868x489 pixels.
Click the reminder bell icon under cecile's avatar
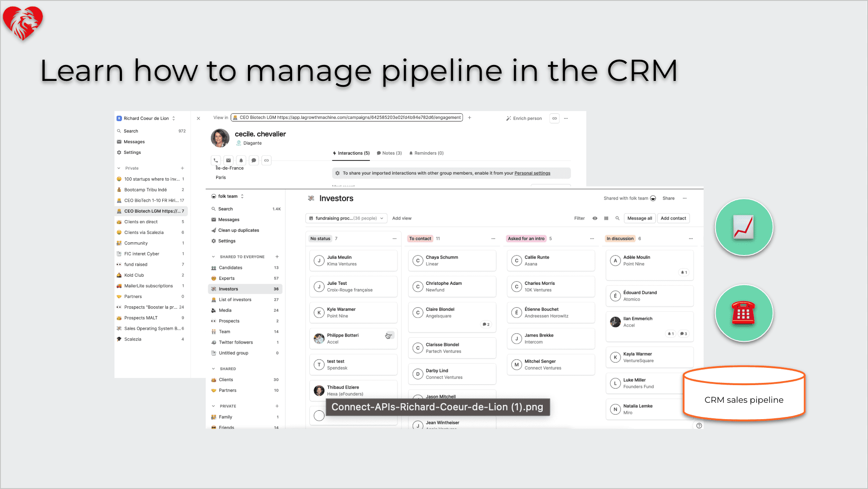(x=241, y=160)
